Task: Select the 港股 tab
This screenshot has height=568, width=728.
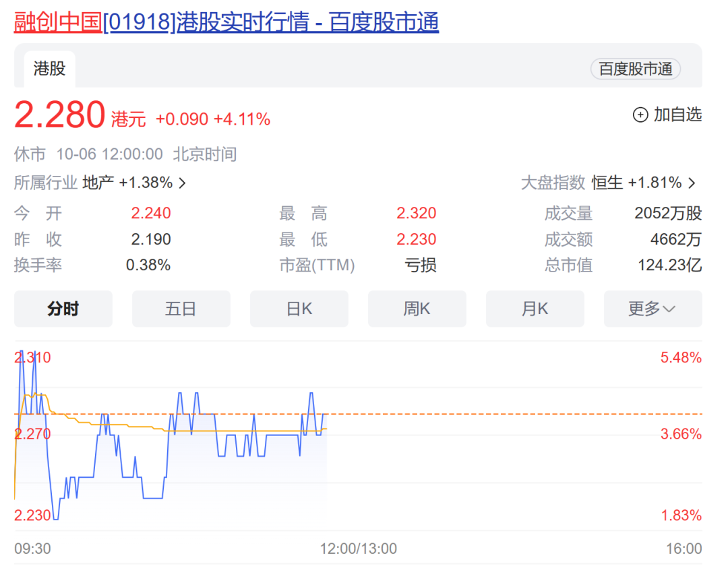Action: coord(49,69)
